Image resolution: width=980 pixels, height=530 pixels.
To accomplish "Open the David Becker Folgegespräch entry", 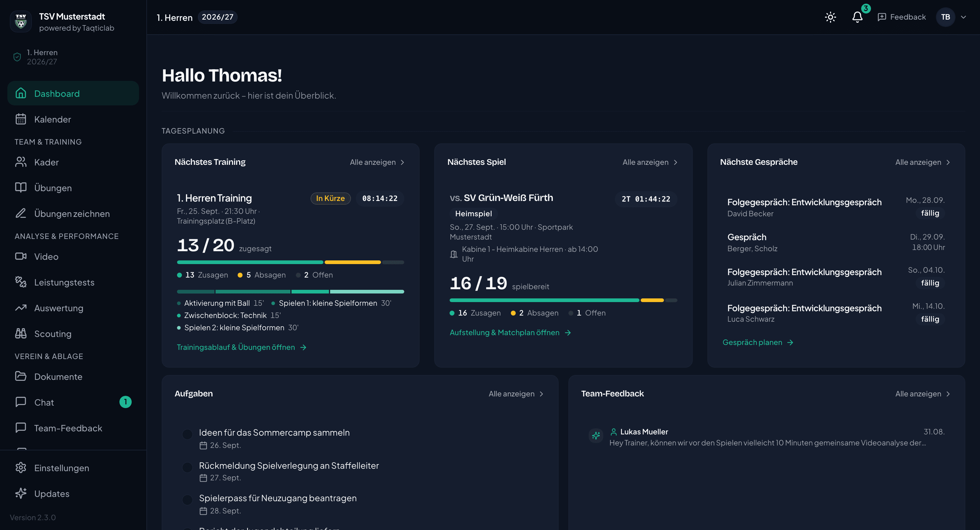I will coord(836,207).
